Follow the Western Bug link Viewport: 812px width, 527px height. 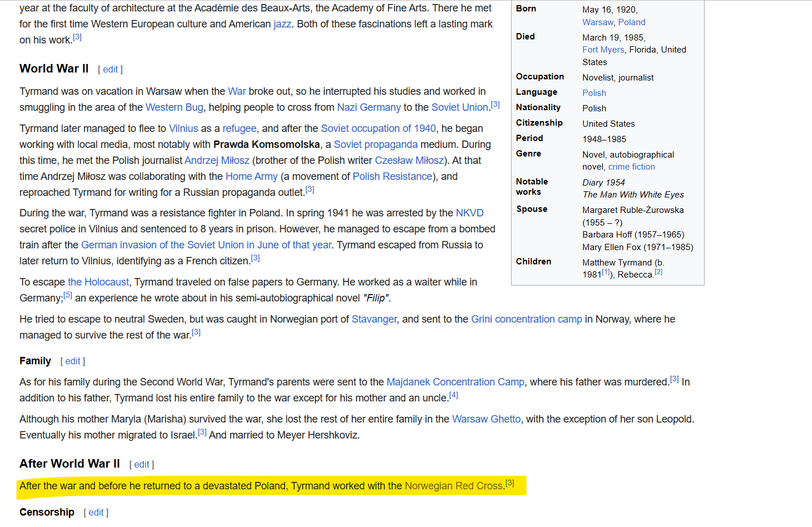[x=174, y=107]
